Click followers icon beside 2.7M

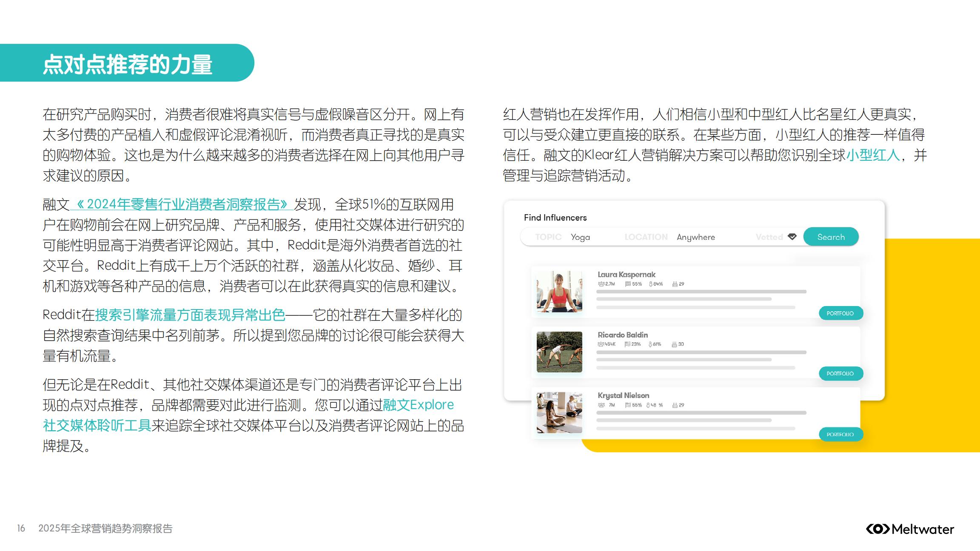tap(601, 284)
